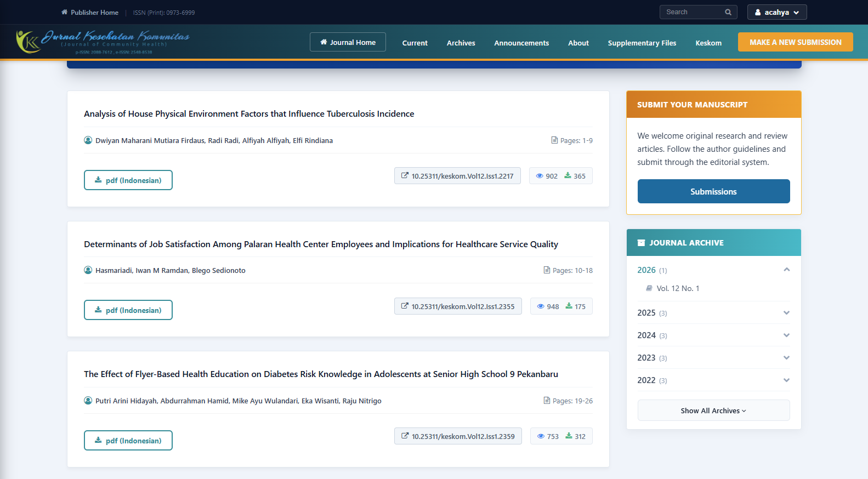Click Make a New Submission button
This screenshot has height=479, width=868.
795,42
